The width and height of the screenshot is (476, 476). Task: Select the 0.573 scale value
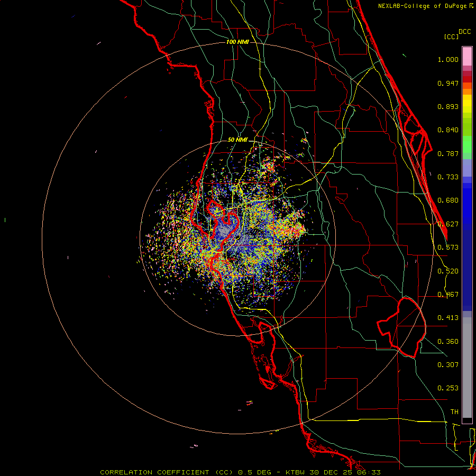(448, 248)
